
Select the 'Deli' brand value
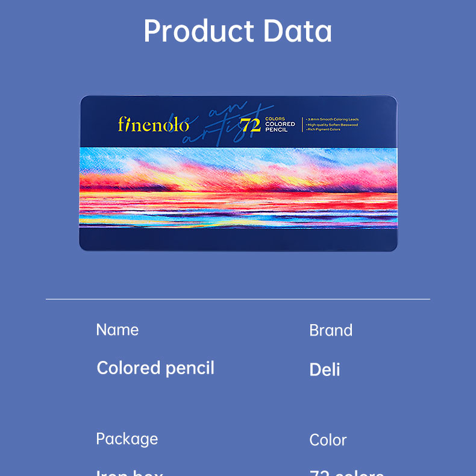point(325,369)
